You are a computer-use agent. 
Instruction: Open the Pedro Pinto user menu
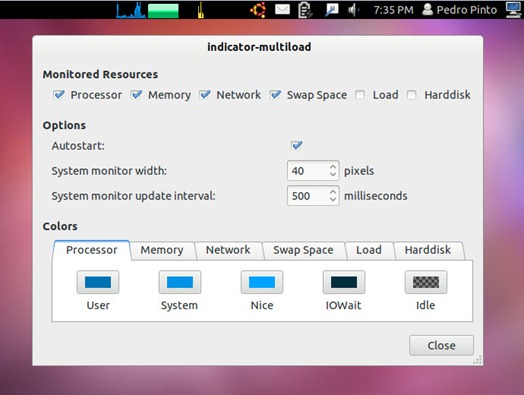(x=460, y=10)
